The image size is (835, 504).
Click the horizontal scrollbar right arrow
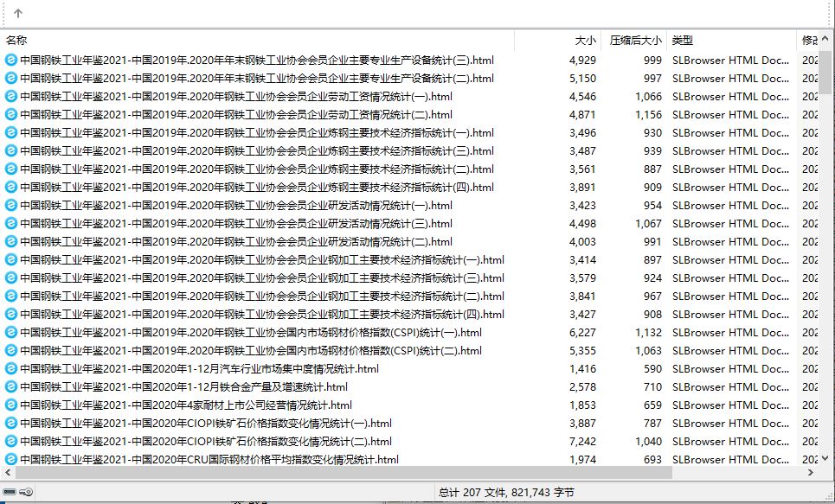pos(811,472)
